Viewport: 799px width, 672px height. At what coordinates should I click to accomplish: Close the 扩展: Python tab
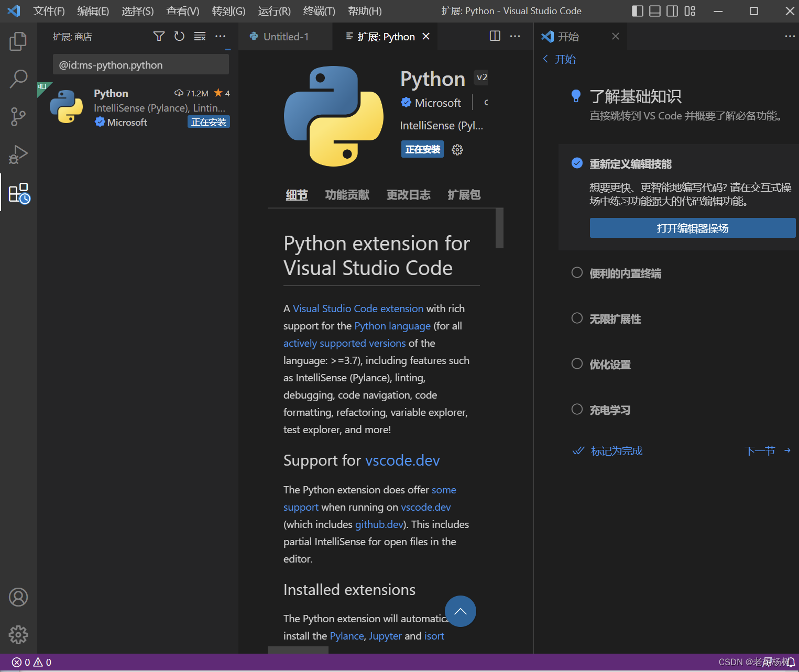click(x=426, y=36)
